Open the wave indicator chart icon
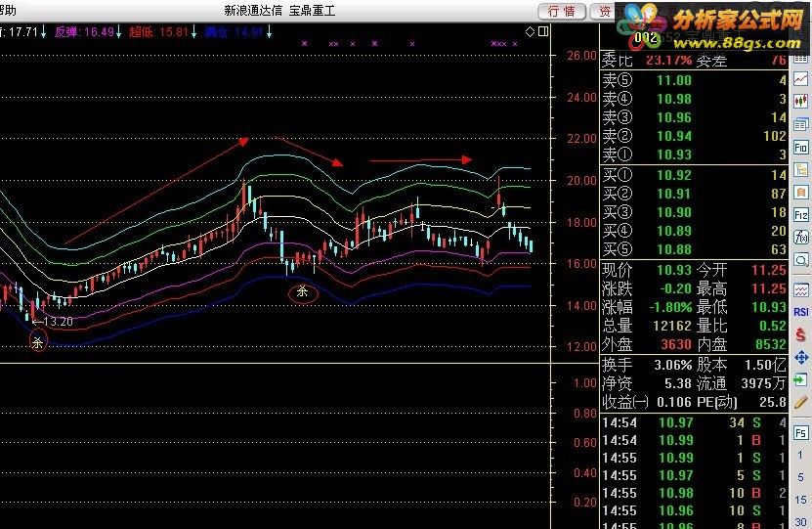Viewport: 812px width, 529px height. tap(800, 290)
